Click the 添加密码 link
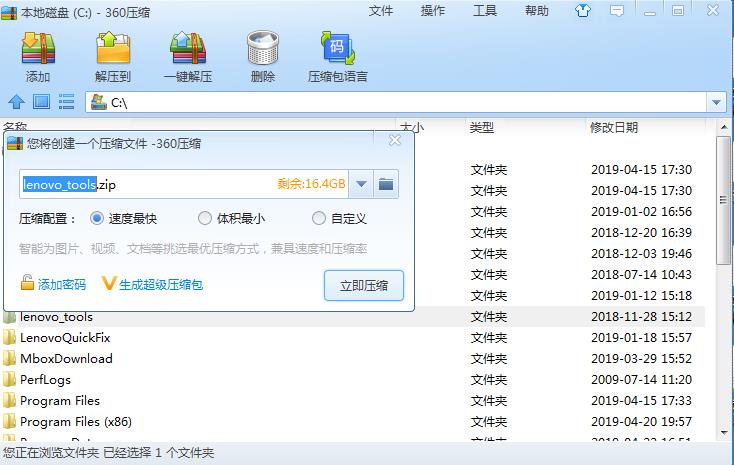The image size is (734, 465). click(62, 284)
